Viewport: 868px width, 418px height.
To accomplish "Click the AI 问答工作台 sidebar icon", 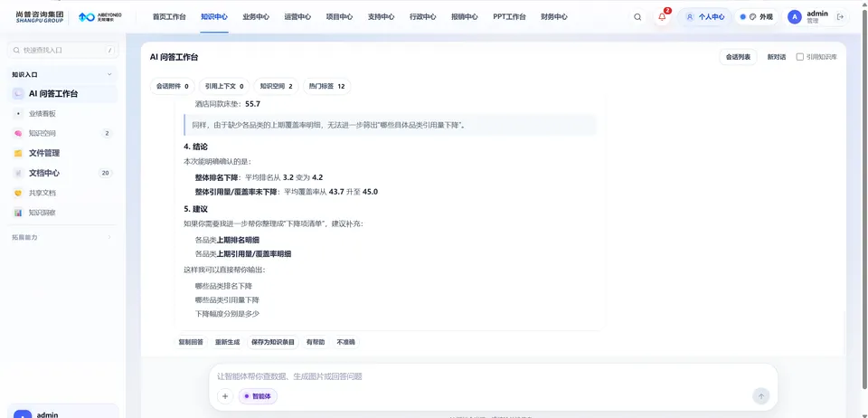I will tap(18, 94).
